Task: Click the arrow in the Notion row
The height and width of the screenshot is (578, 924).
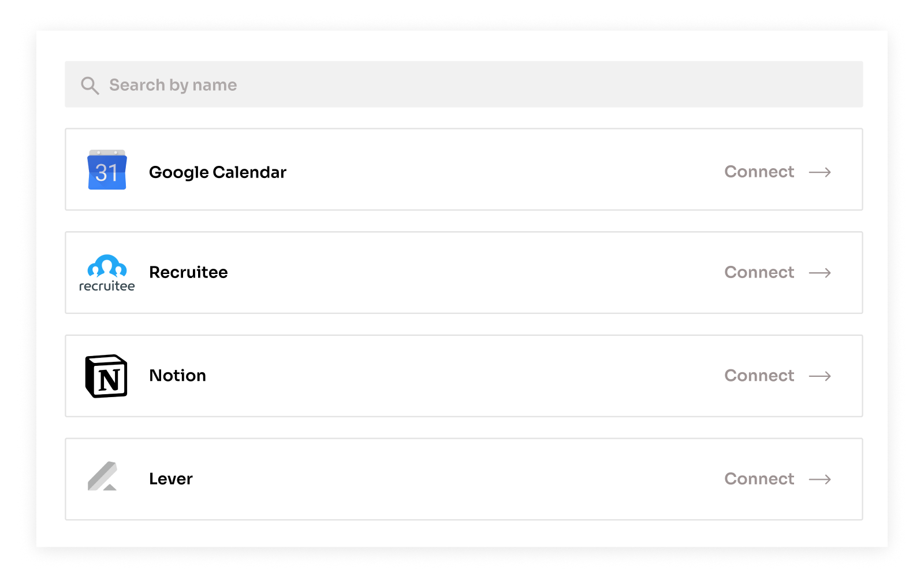Action: [x=820, y=376]
